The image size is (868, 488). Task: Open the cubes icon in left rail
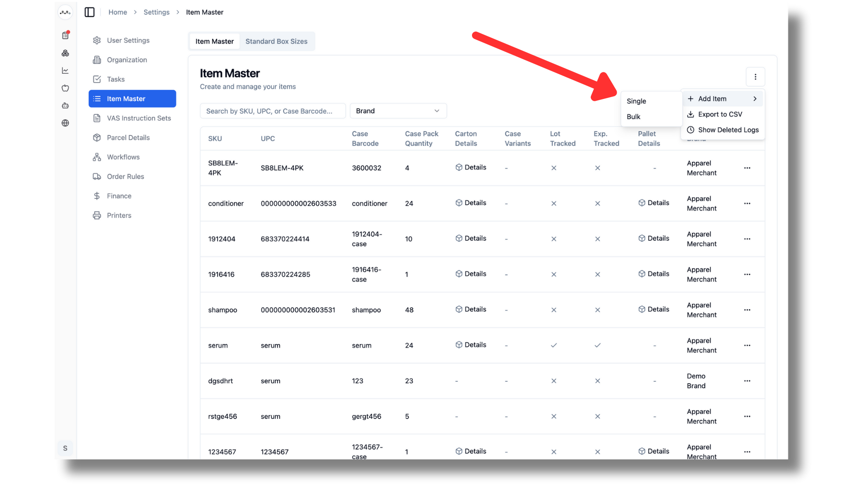tap(66, 53)
